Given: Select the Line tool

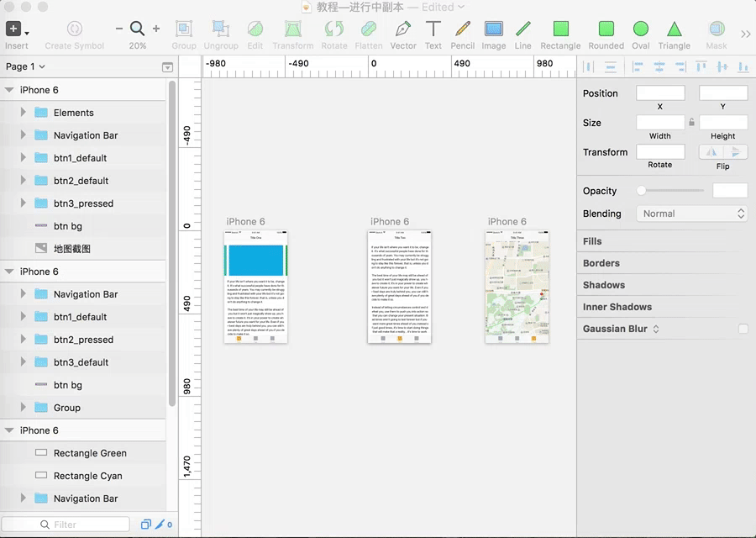Looking at the screenshot, I should tap(522, 29).
